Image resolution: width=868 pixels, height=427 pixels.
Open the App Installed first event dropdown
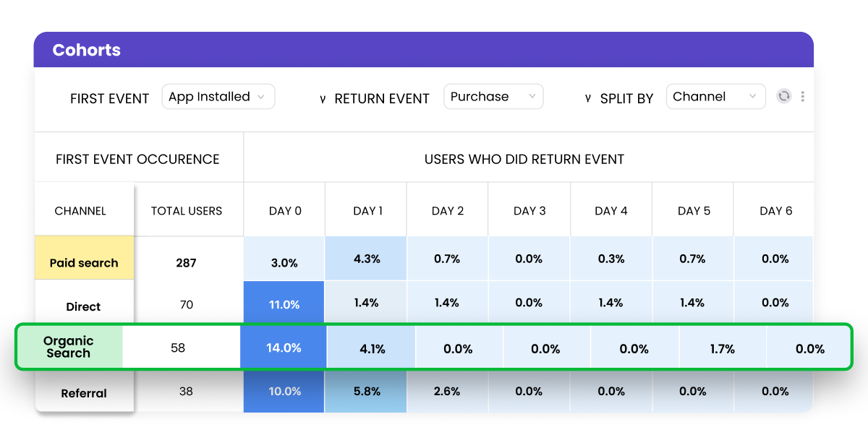pyautogui.click(x=217, y=97)
